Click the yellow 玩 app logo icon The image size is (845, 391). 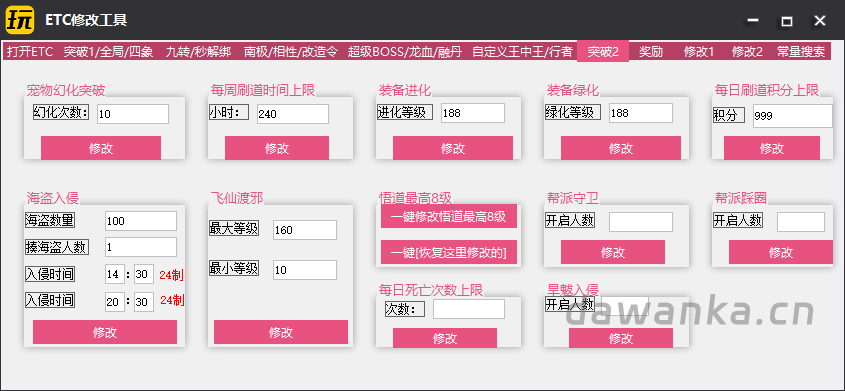click(x=20, y=20)
